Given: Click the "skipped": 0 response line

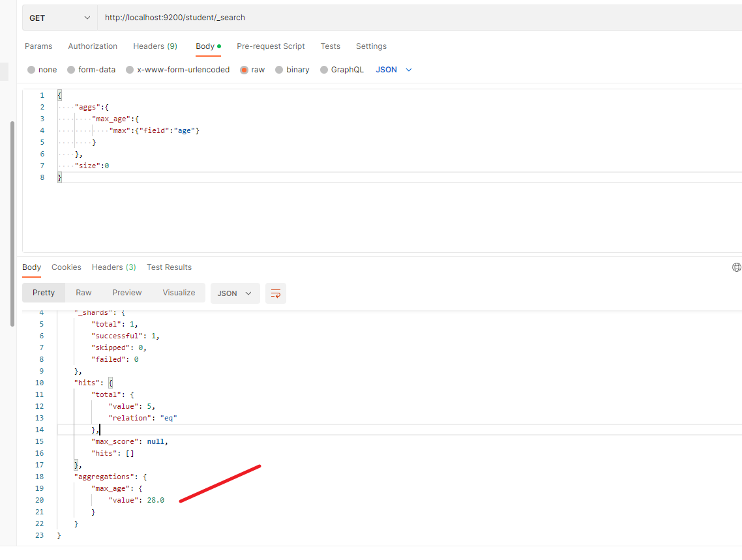Looking at the screenshot, I should (119, 347).
